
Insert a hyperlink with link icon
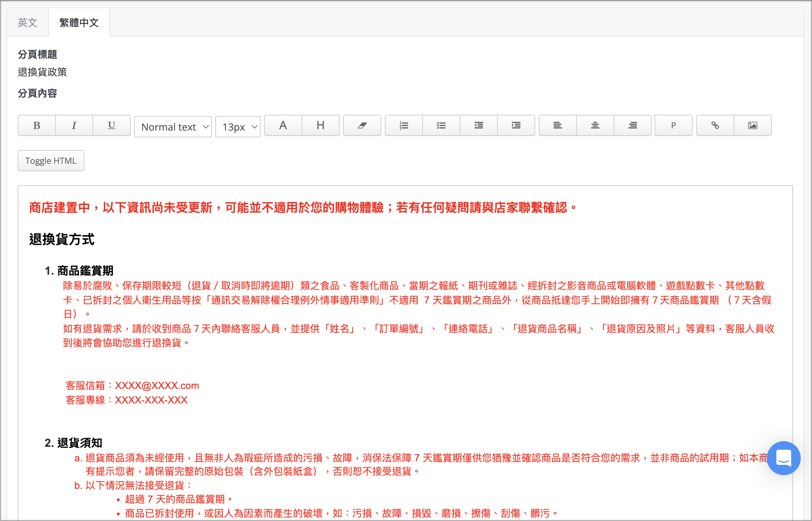click(715, 125)
